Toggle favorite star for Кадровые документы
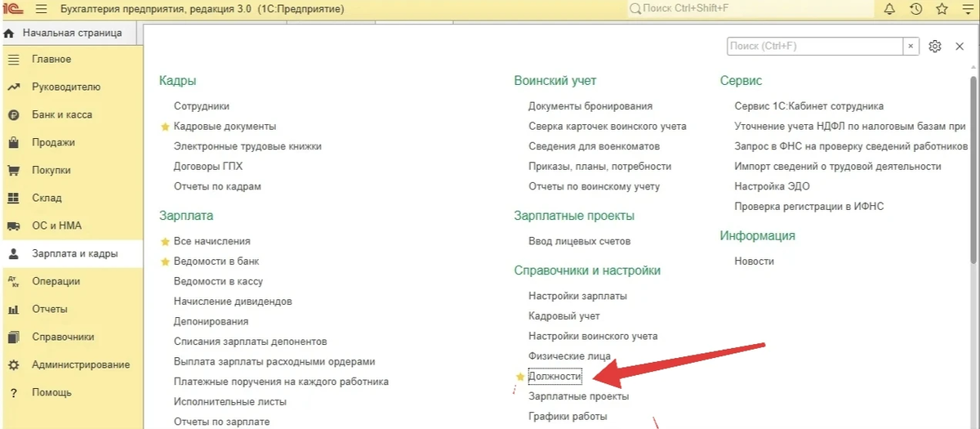Viewport: 980px width, 429px height. [165, 127]
